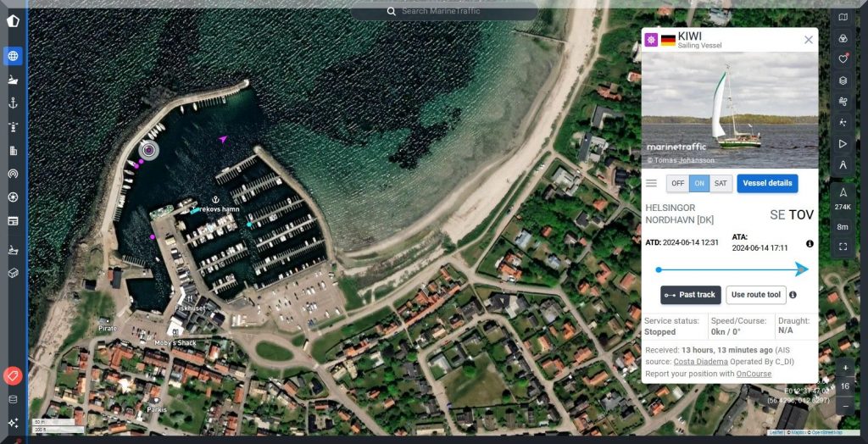Click the red tag icon in left sidebar

pos(13,375)
